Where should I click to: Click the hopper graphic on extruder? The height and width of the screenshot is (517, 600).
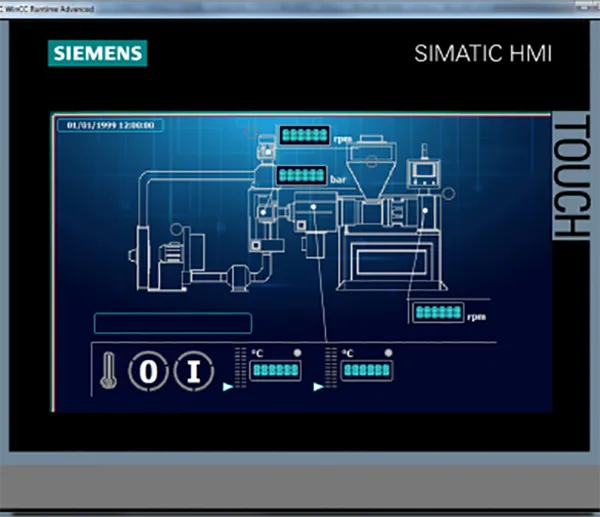(371, 167)
